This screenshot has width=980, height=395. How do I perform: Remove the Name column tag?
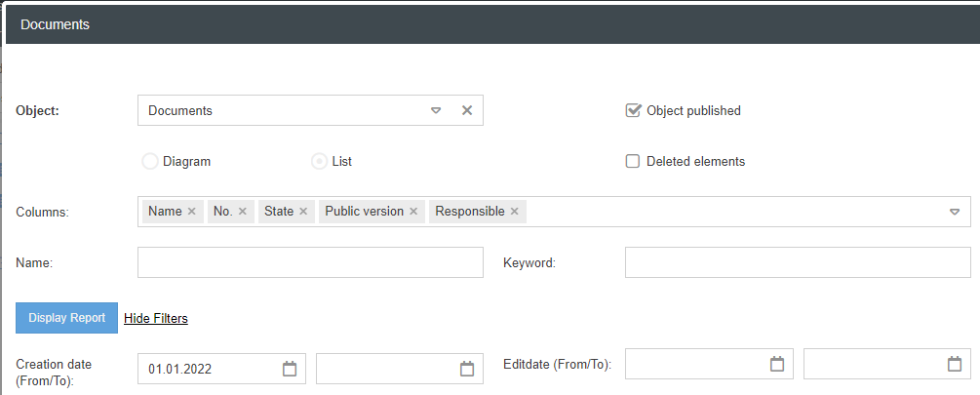point(192,212)
